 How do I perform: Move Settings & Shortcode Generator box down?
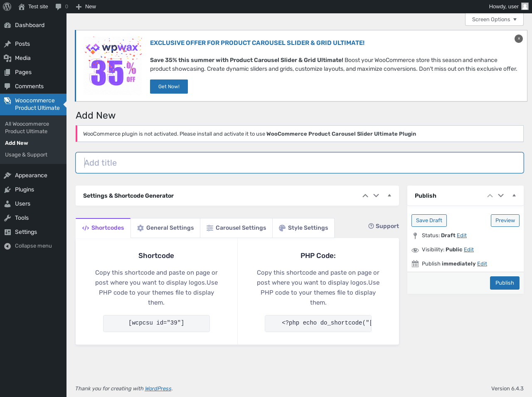376,196
